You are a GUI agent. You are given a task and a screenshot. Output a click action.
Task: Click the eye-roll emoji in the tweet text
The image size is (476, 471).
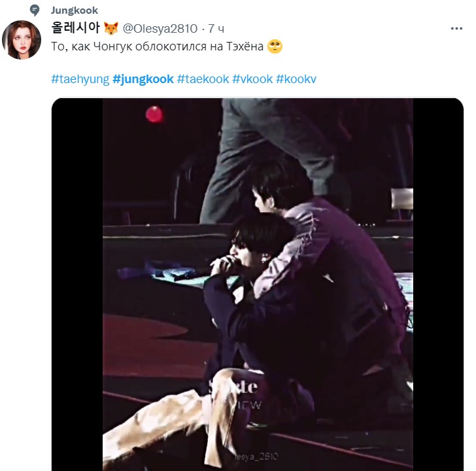coord(275,46)
